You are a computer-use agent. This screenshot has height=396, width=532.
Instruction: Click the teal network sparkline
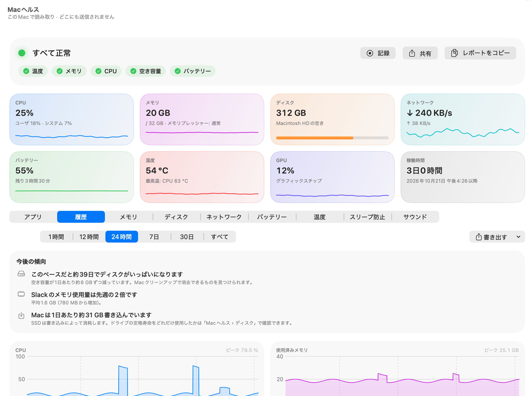[463, 133]
